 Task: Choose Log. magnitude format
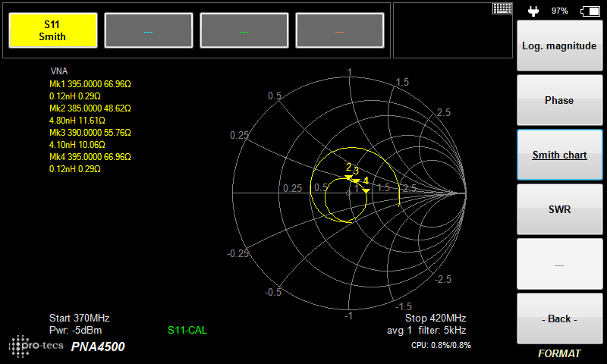click(559, 46)
